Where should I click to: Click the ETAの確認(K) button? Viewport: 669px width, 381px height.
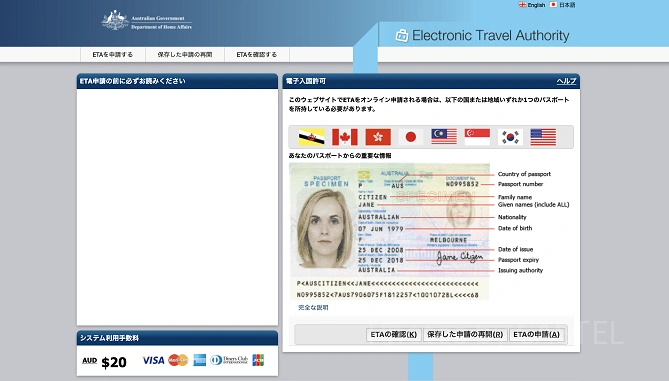(x=393, y=334)
